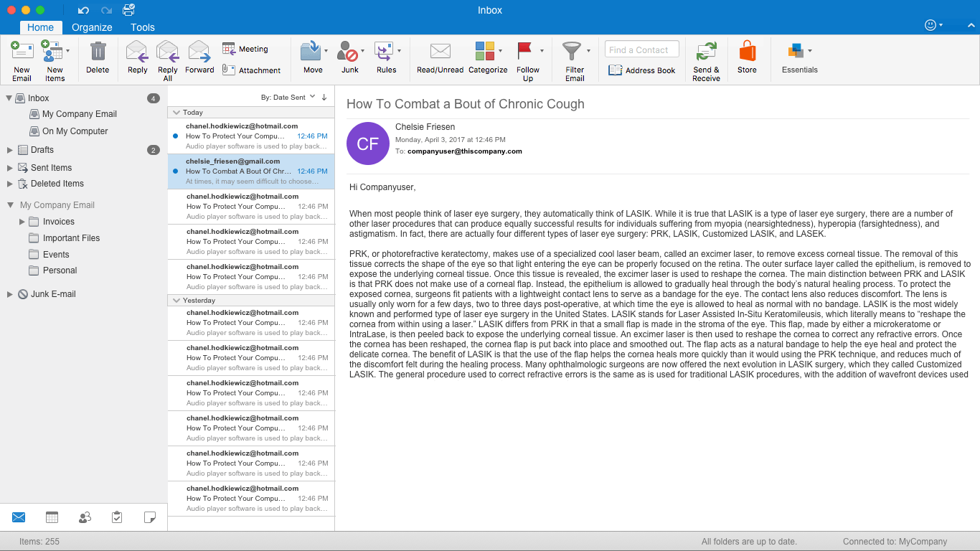Viewport: 980px width, 551px height.
Task: Collapse the Today group header
Action: click(x=175, y=113)
